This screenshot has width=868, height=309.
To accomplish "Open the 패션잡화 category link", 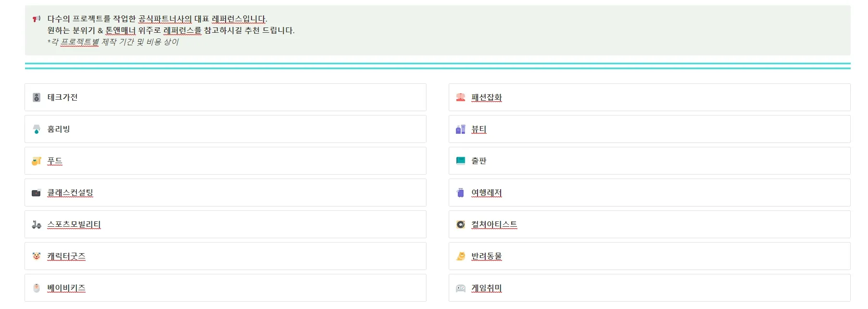I will 486,97.
